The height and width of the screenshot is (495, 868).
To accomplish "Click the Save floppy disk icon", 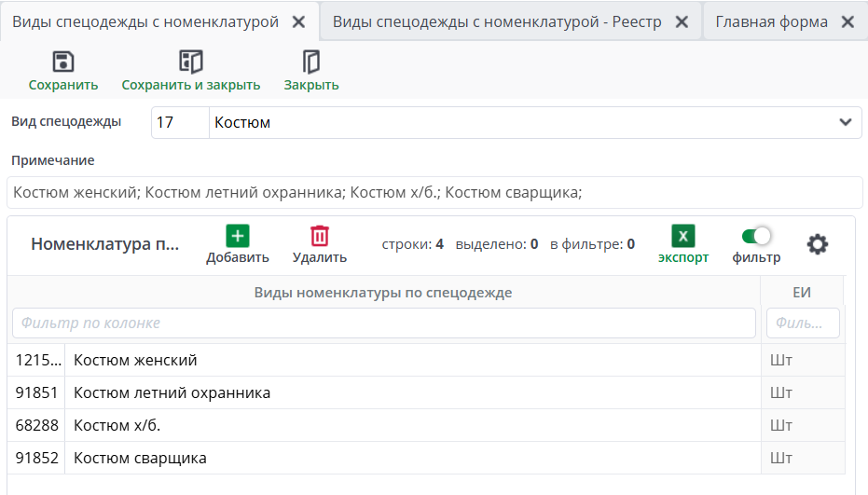I will (63, 62).
